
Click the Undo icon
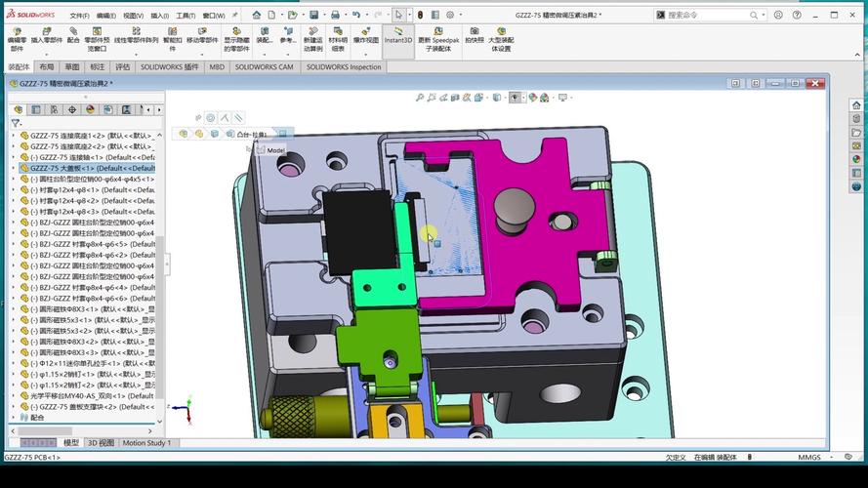click(x=356, y=15)
